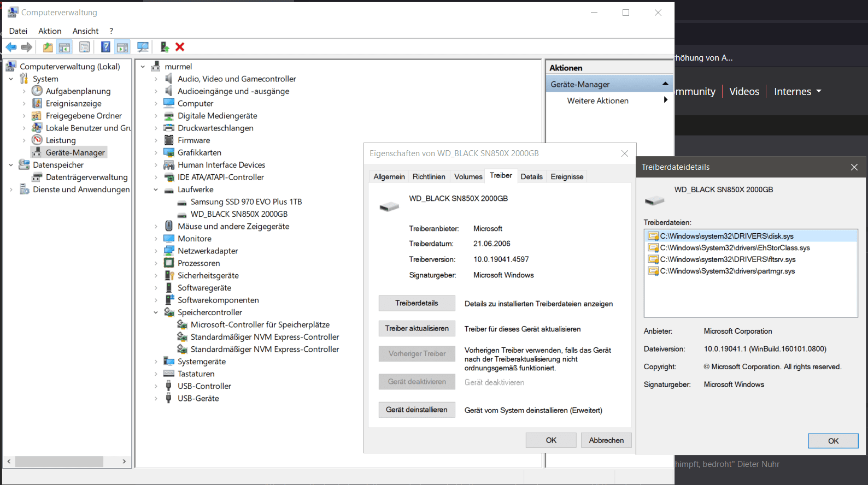The width and height of the screenshot is (868, 485).
Task: Expand the USB-Controller category
Action: (x=156, y=386)
